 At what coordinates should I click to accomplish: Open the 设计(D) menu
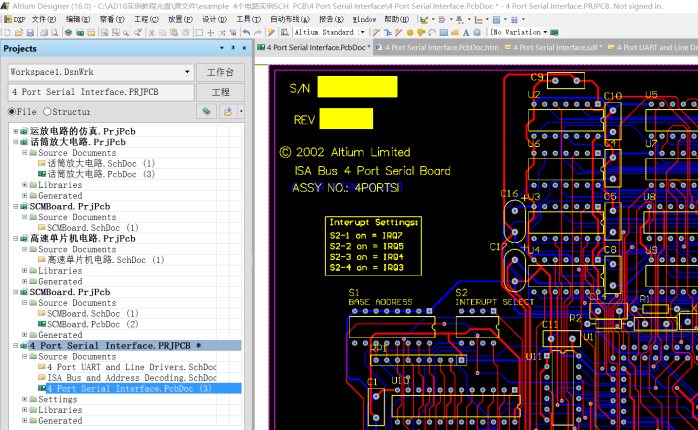point(214,20)
